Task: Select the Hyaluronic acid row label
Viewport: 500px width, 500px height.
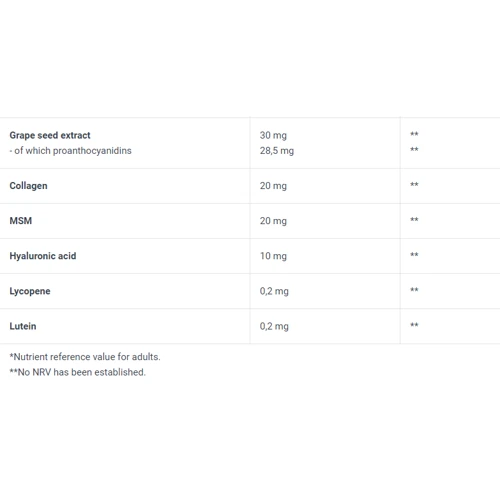Action: click(43, 256)
